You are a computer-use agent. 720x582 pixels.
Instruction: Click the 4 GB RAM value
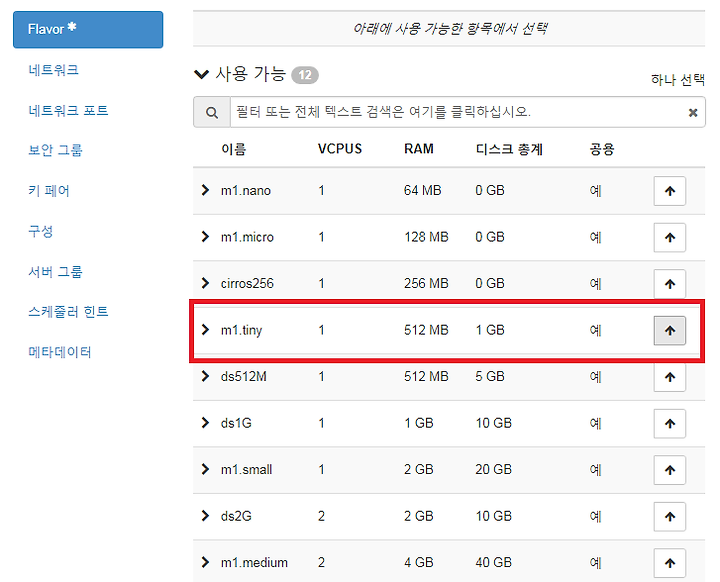coord(419,563)
